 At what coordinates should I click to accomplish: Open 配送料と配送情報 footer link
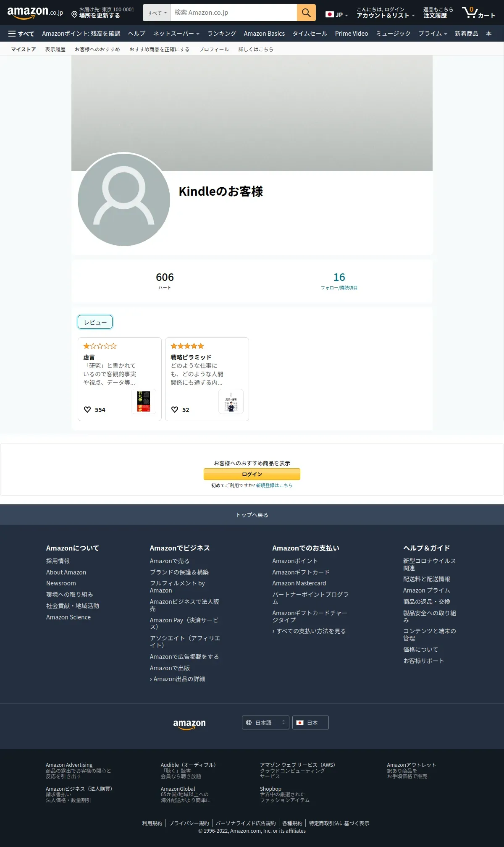(427, 579)
